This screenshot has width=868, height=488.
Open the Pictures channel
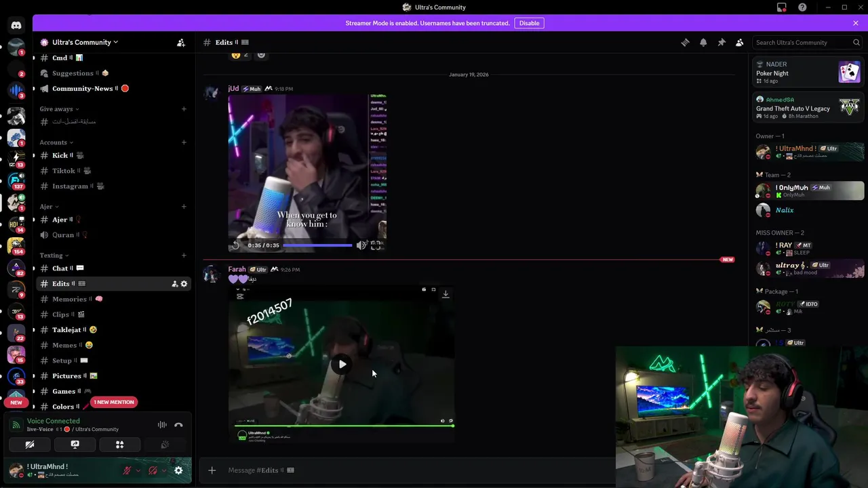pos(113,375)
